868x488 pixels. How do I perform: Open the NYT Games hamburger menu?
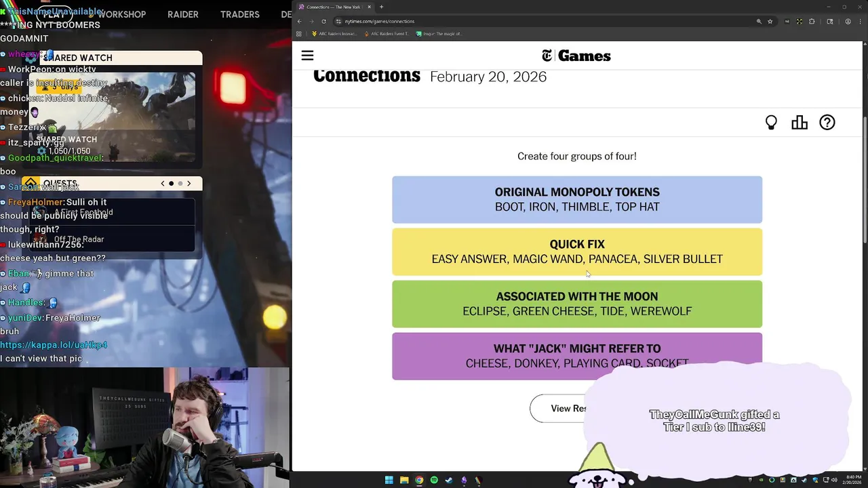point(307,56)
